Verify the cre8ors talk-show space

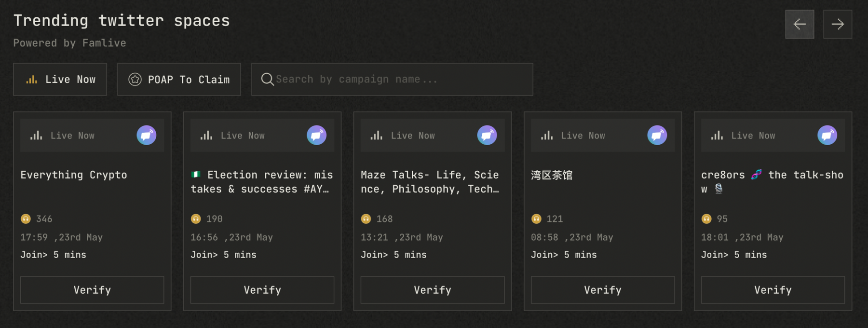click(x=773, y=290)
